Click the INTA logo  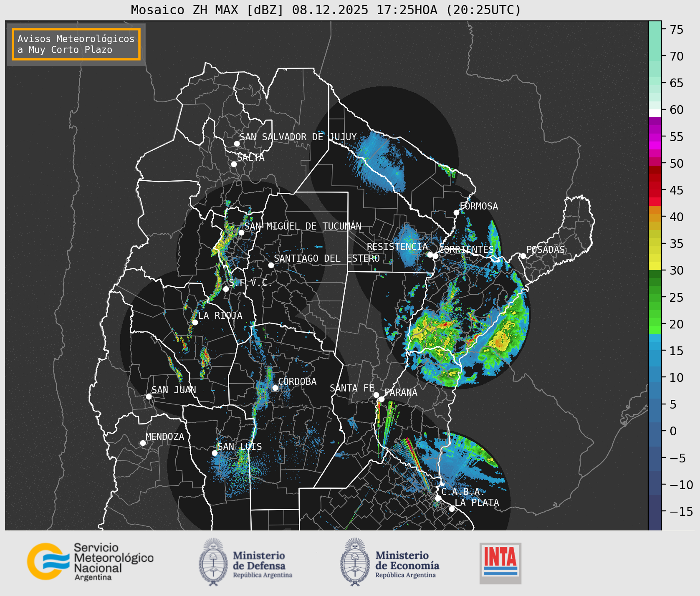tap(500, 563)
